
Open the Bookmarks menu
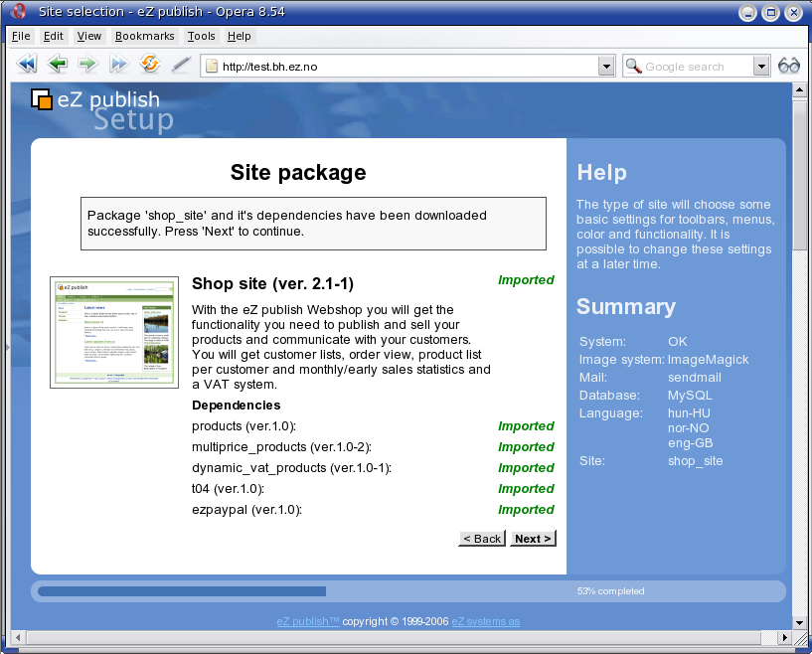(144, 36)
